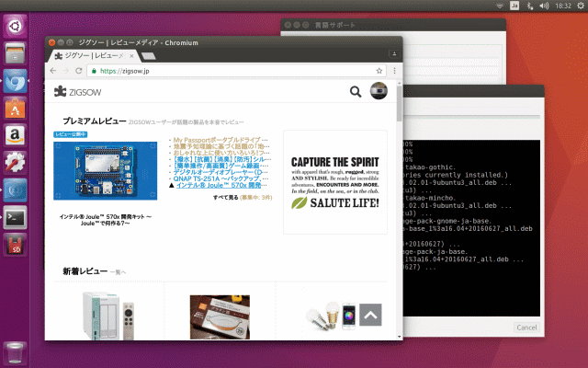Screen dimensions: 588x368
Task: Click the Chromium user profile button in title strip
Action: [x=394, y=53]
